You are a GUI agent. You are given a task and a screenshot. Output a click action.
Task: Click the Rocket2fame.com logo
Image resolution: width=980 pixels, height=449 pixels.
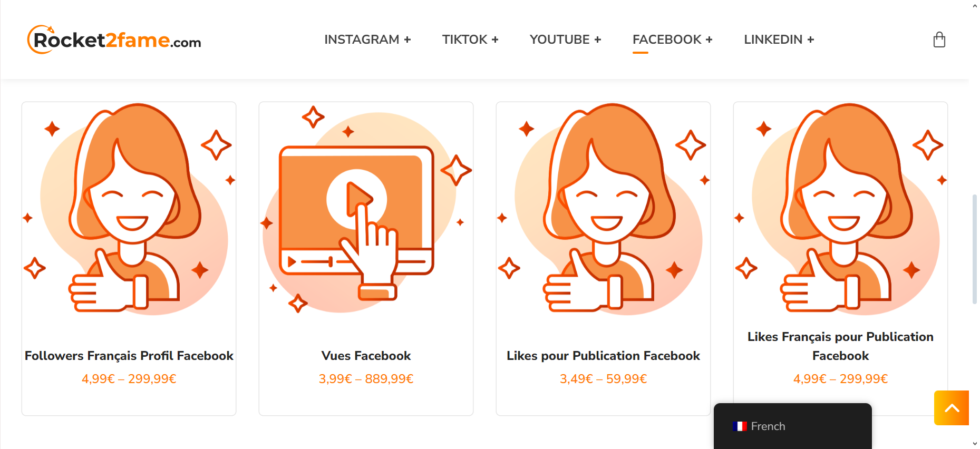click(x=114, y=40)
